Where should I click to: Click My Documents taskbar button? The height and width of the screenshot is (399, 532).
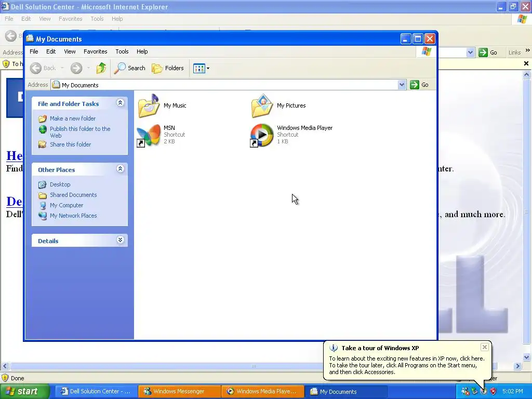point(345,391)
